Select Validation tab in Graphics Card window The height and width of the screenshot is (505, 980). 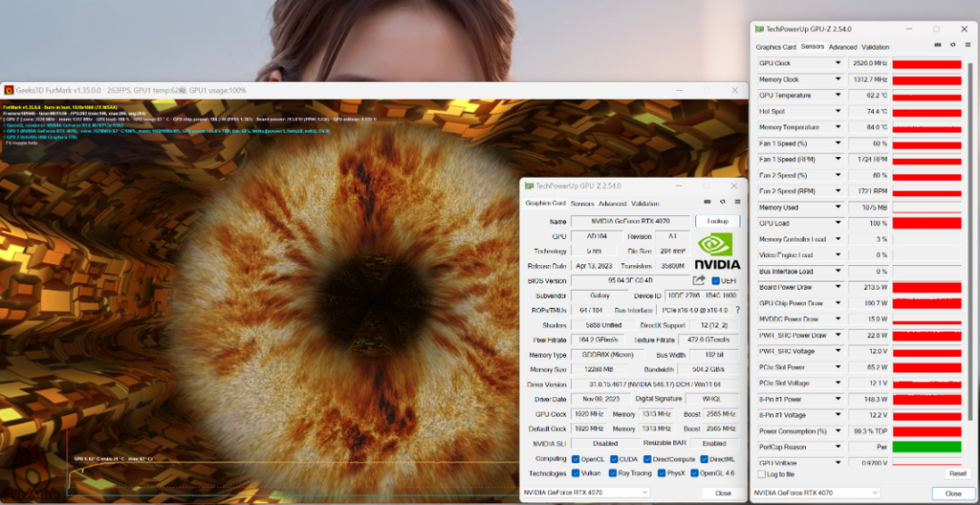(645, 204)
